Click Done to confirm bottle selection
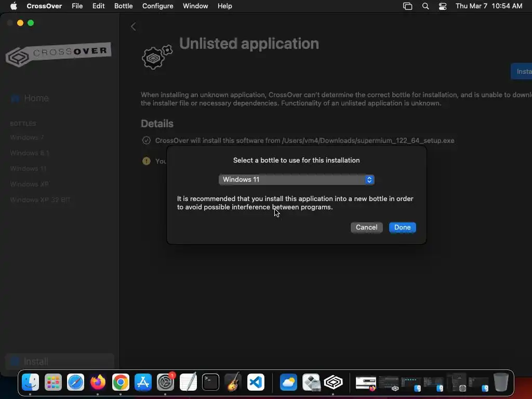The image size is (532, 399). (403, 228)
